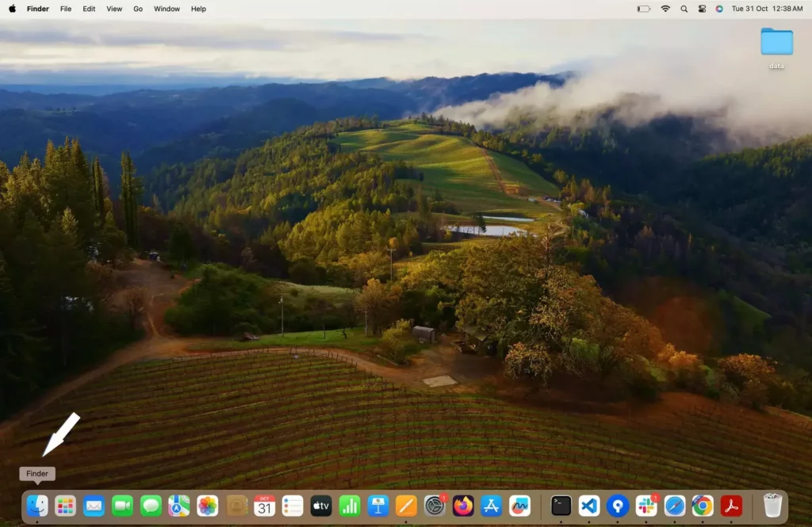
Task: Launch Google Chrome from the Dock
Action: point(703,506)
